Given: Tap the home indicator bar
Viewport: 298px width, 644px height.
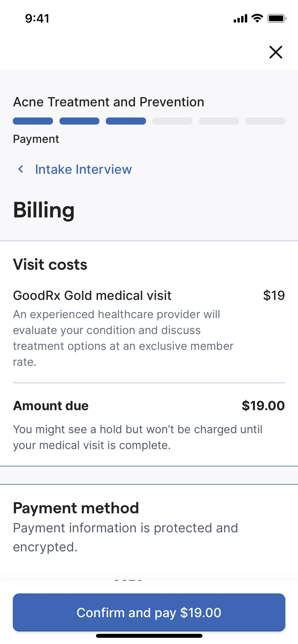Looking at the screenshot, I should (149, 636).
